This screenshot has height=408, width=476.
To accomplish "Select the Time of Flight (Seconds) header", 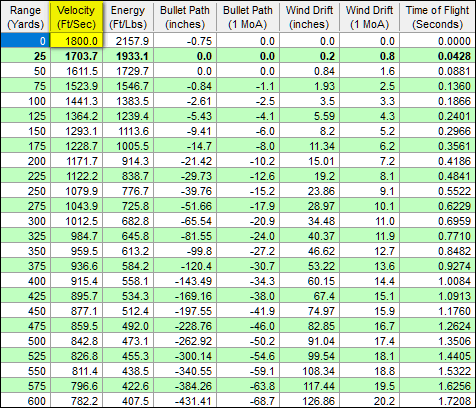I will pos(437,17).
